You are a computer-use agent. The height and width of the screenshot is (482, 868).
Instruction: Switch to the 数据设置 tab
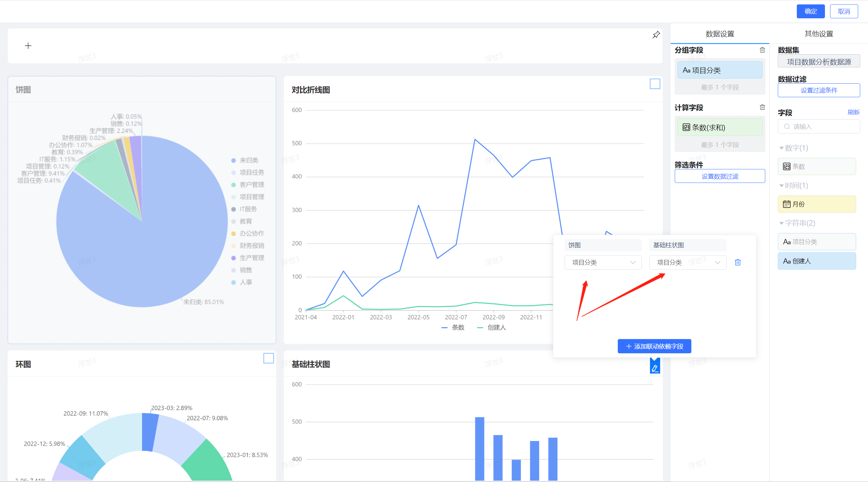[x=719, y=34]
